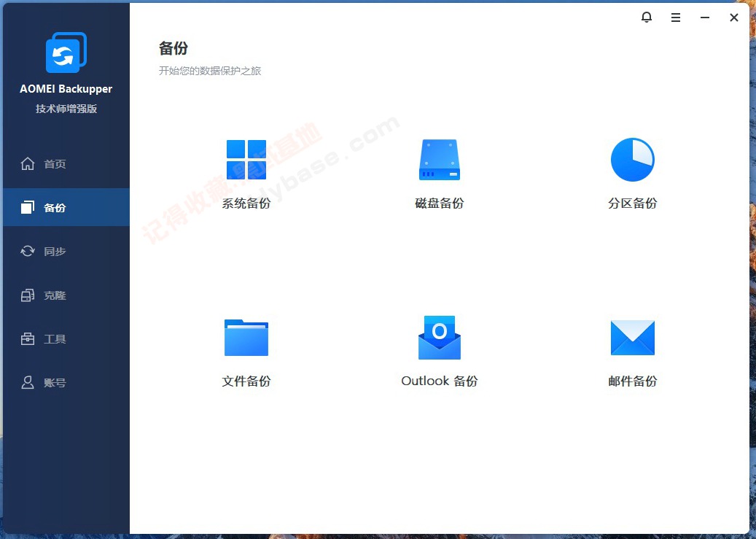756x539 pixels.
Task: Click the 分区备份 pie chart icon
Action: pyautogui.click(x=631, y=159)
